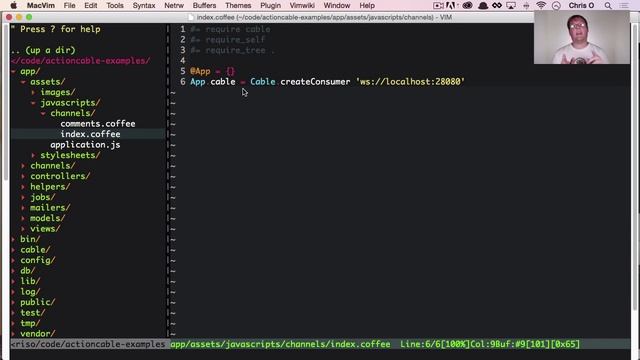
Task: Click the webcam video thumbnail
Action: point(582,37)
